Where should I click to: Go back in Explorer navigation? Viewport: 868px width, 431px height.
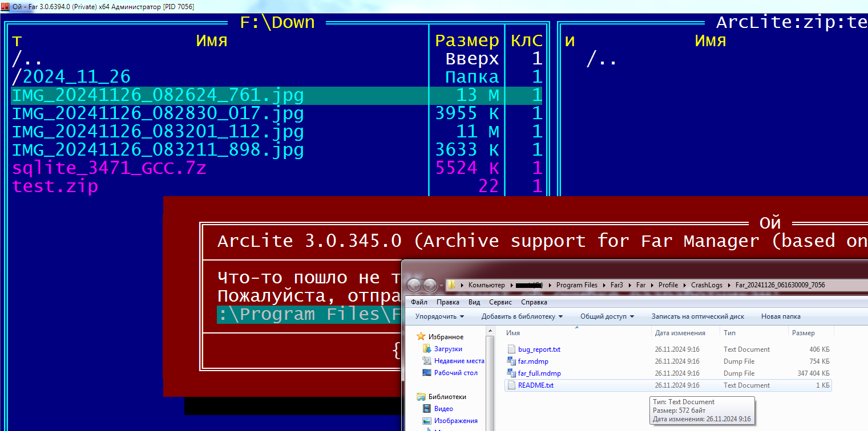(414, 285)
